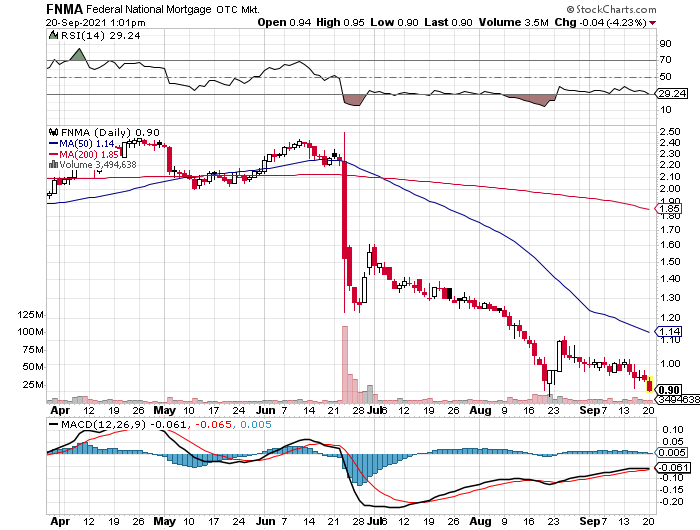
Task: Click the -0.061 MACD value tag
Action: [x=672, y=468]
